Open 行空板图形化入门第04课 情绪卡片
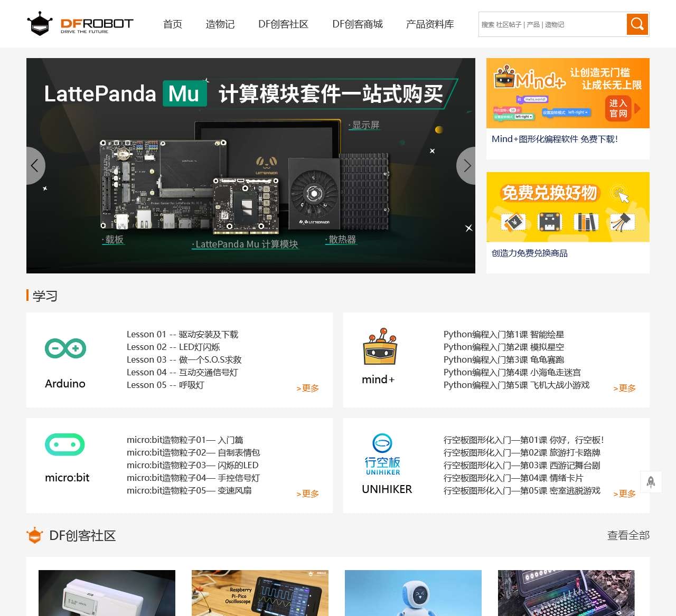Screen dimensions: 676x616 point(513,478)
